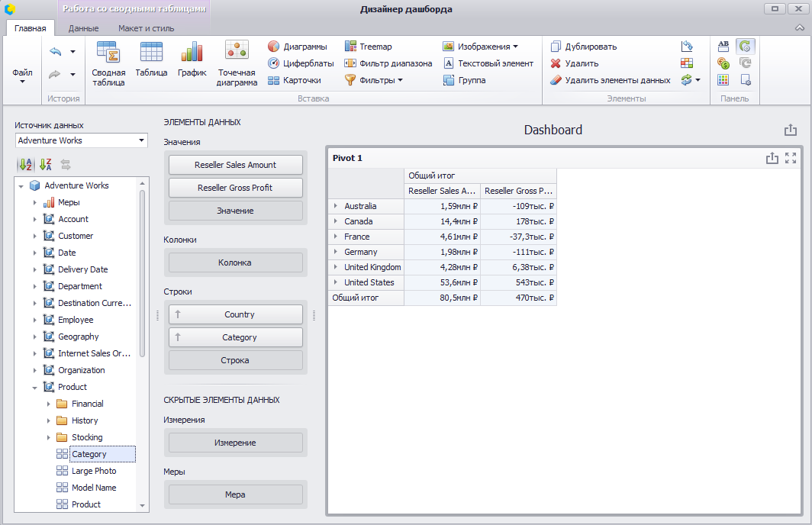Click the Измерение placeholder button

pos(236,443)
